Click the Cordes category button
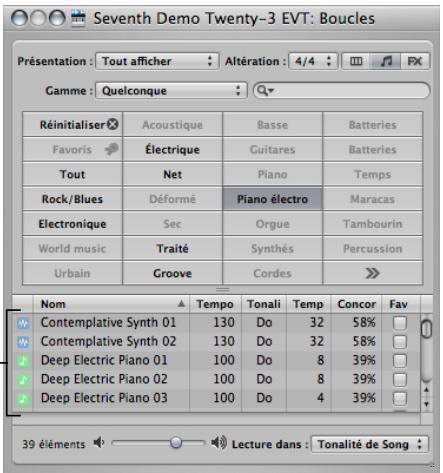 (272, 273)
